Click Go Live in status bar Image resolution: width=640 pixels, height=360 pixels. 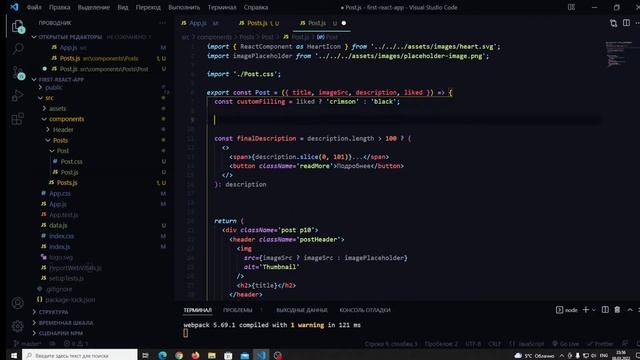[x=566, y=344]
